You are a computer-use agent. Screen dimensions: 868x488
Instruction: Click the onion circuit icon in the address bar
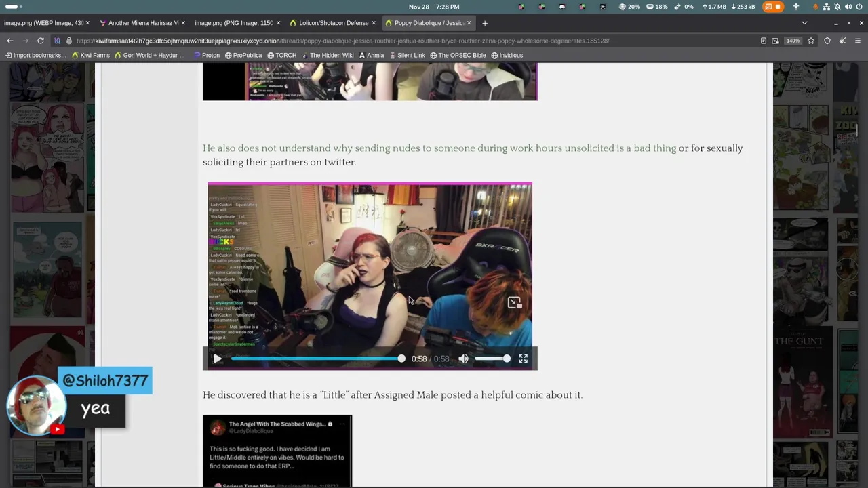point(58,41)
